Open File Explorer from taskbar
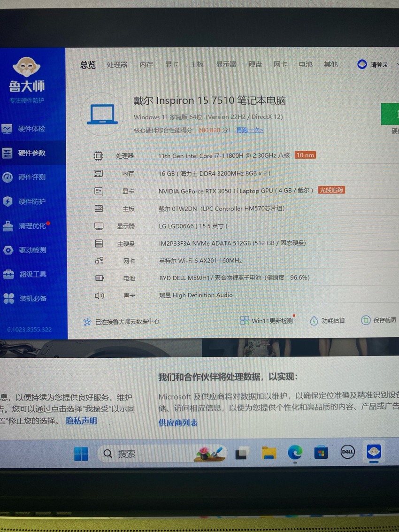Screen dimensions: 399x532 coord(269,453)
